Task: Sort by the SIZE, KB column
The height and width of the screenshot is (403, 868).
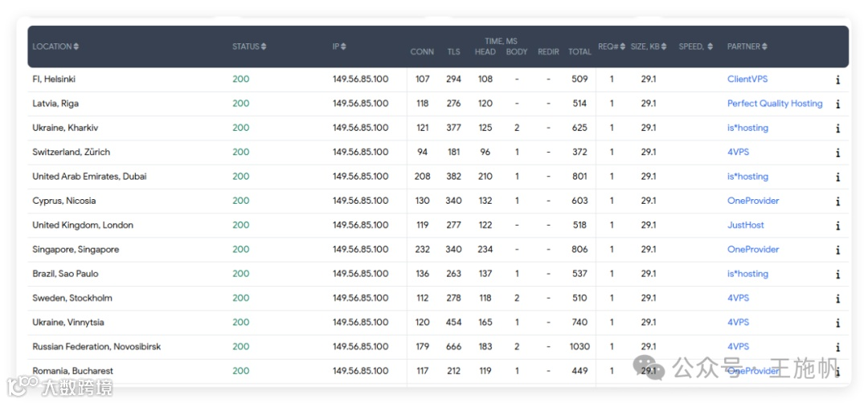Action: coord(648,47)
